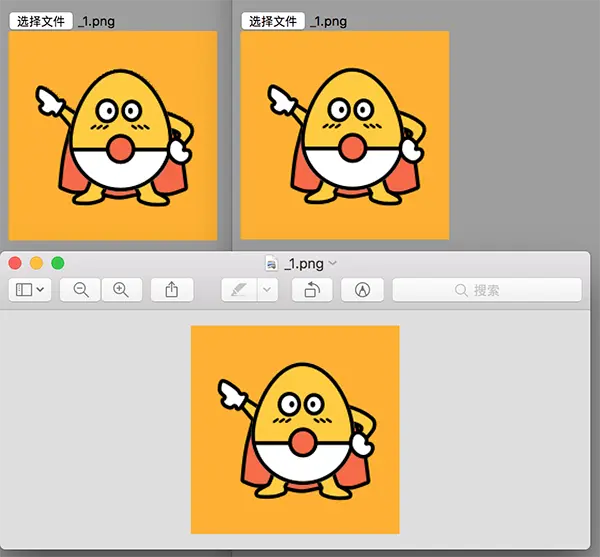Focus the 搜索 search field

pos(487,290)
